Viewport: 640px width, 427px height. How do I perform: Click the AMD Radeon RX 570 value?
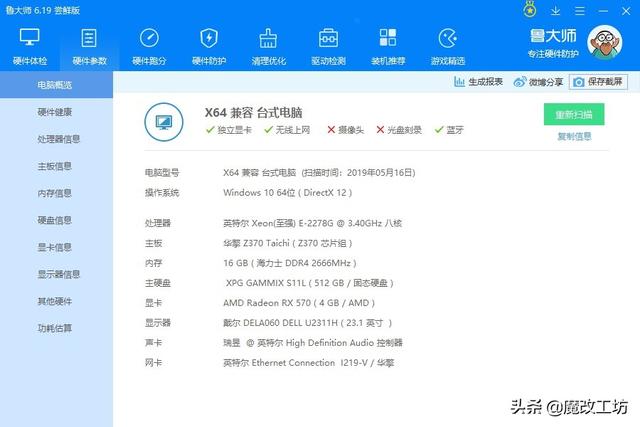pyautogui.click(x=299, y=303)
